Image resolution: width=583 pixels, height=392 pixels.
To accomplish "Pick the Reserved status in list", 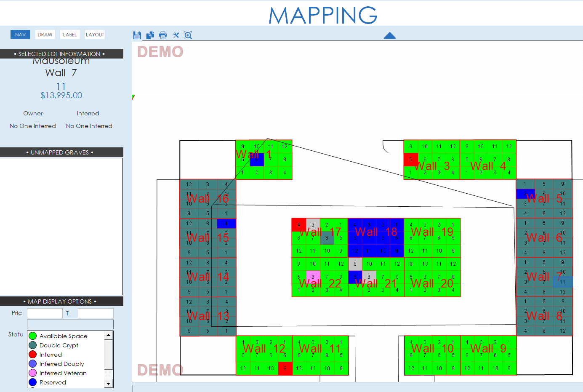I will pyautogui.click(x=53, y=382).
